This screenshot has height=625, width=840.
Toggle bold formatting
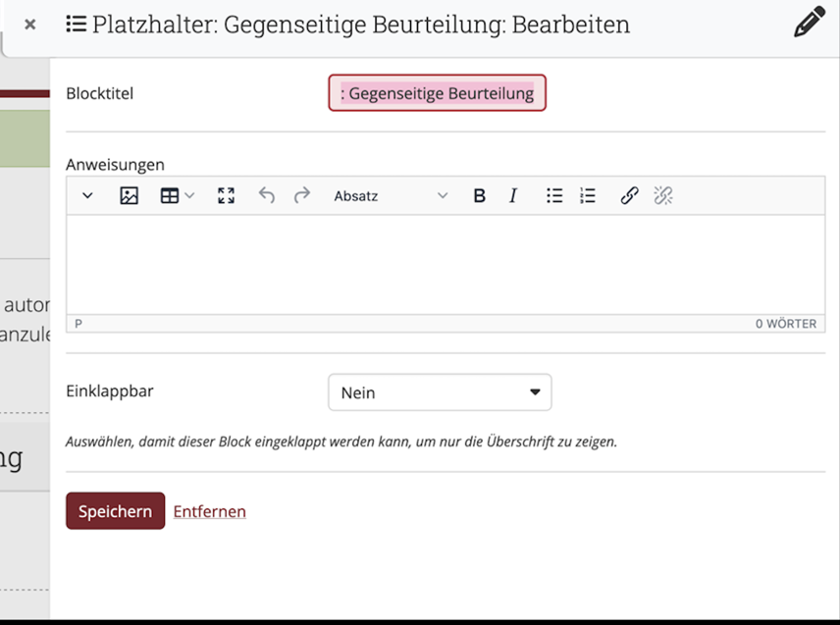[479, 196]
